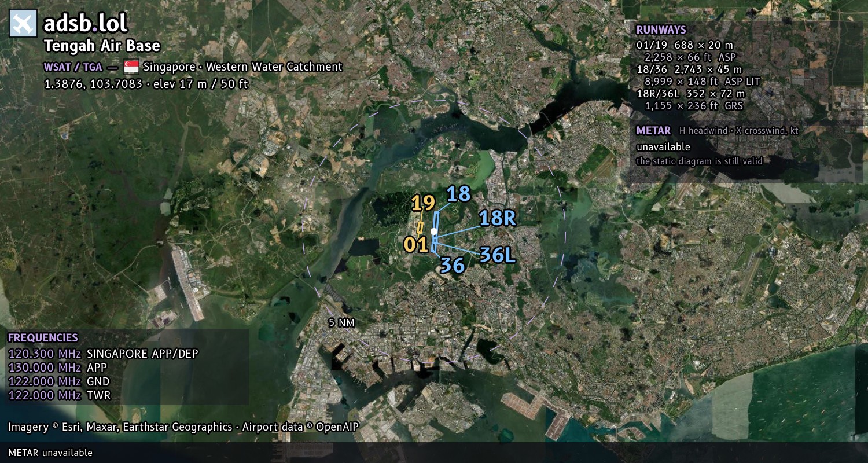This screenshot has height=463, width=868.
Task: Click the FREQUENCIES panel heading
Action: click(43, 338)
